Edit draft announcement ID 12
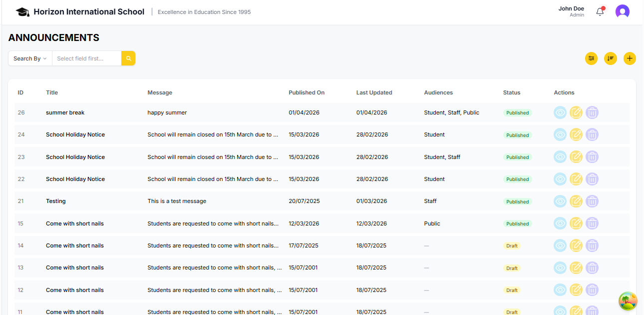Viewport: 644px width, 315px height. coord(576,290)
